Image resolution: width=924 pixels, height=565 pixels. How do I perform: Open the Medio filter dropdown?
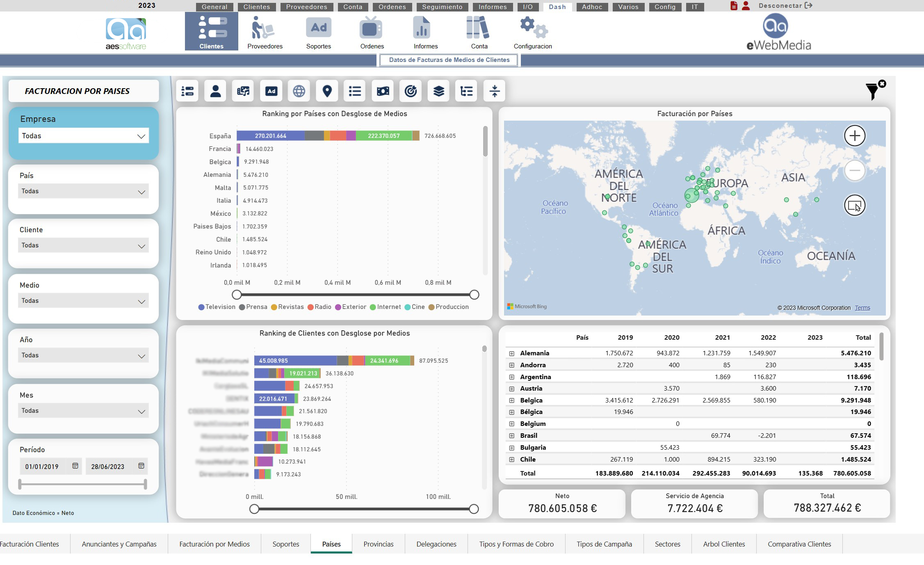83,301
